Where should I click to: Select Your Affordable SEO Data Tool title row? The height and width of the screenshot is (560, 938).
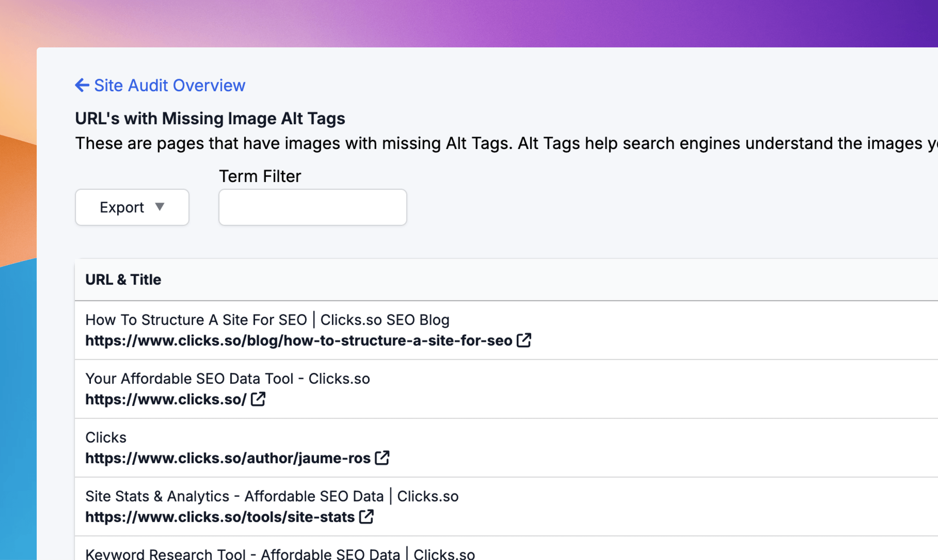227,379
